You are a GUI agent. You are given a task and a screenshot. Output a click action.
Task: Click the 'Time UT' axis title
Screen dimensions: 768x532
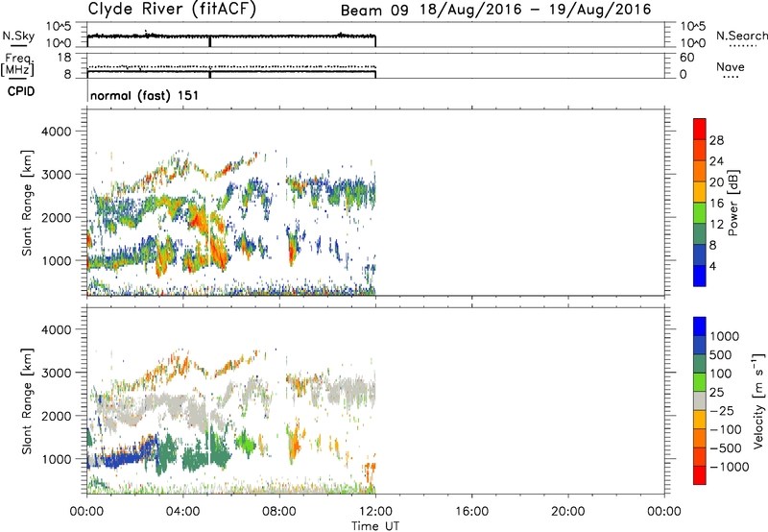pos(375,526)
